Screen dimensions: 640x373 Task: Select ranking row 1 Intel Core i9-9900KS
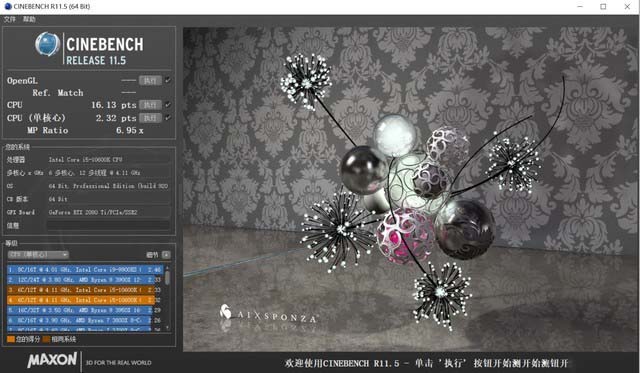85,270
